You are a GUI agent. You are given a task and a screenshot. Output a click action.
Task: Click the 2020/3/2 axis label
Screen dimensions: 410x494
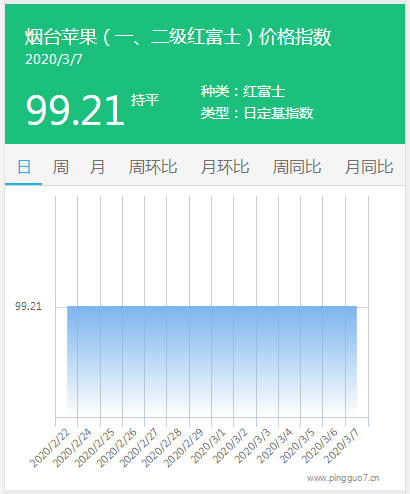click(x=230, y=446)
